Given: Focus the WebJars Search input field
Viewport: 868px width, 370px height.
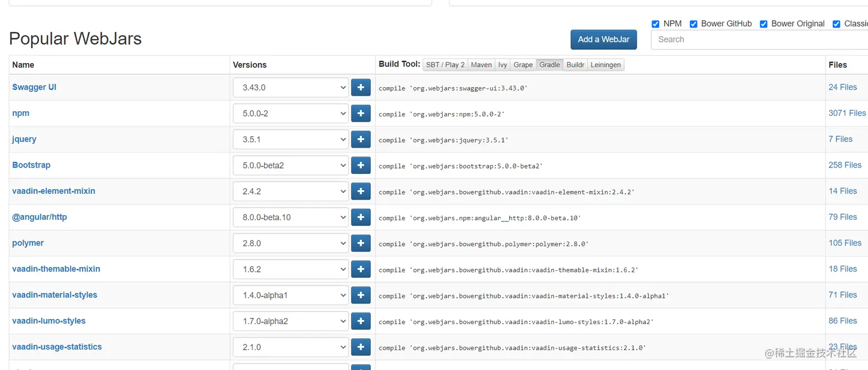Looking at the screenshot, I should [759, 40].
